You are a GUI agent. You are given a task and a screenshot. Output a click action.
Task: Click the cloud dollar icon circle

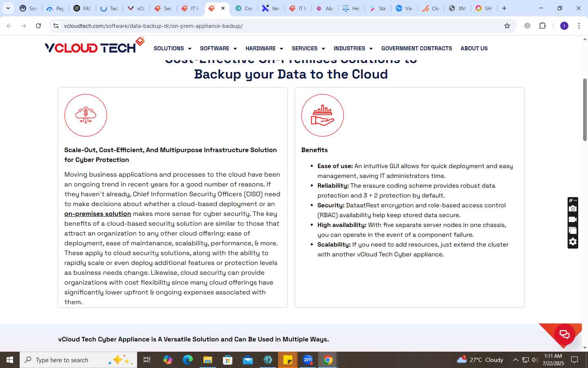coord(86,115)
